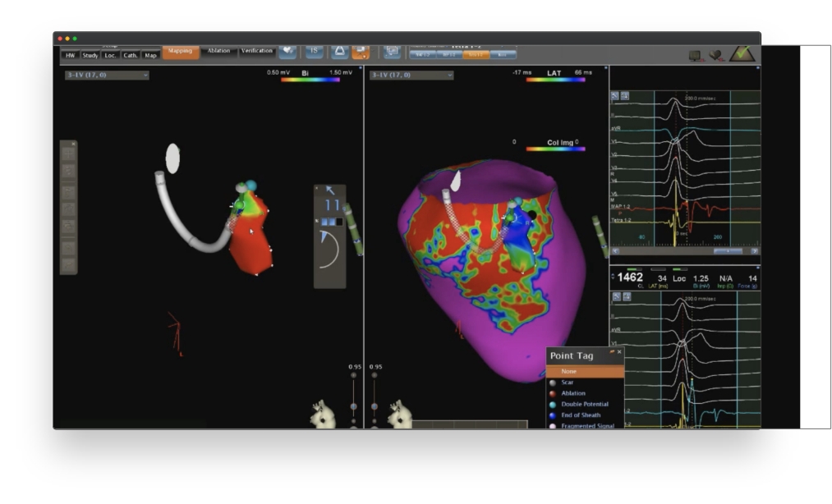832x504 pixels.
Task: Click the orange highlighted toolbar icon
Action: 361,52
